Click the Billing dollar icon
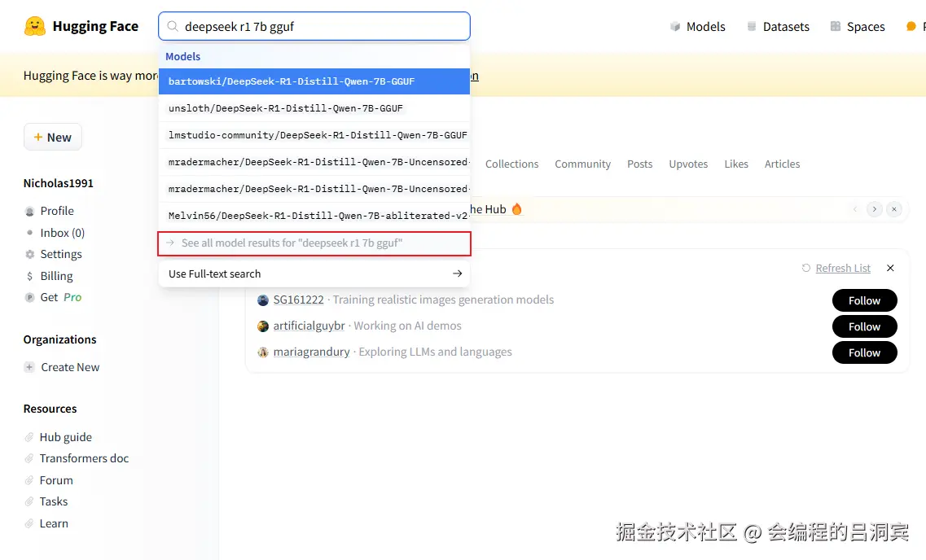The width and height of the screenshot is (926, 560). 29,276
